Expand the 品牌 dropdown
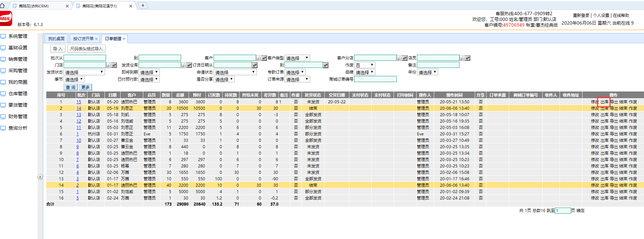Screen dimensions: 644x239 365,72
